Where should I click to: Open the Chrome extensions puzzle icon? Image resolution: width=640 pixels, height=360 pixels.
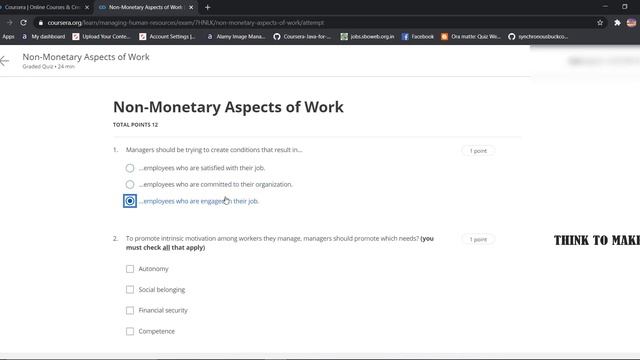[x=617, y=23]
